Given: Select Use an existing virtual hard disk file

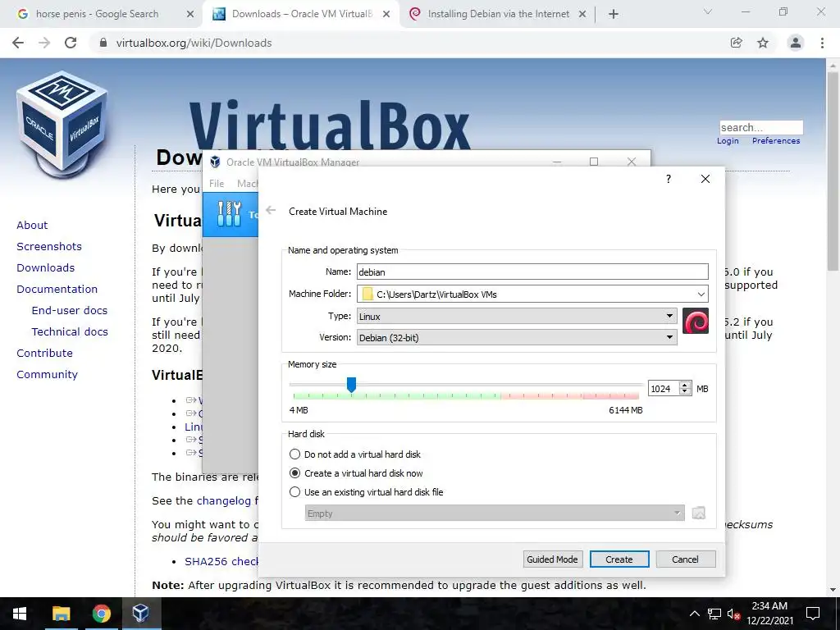Looking at the screenshot, I should pos(366,492).
